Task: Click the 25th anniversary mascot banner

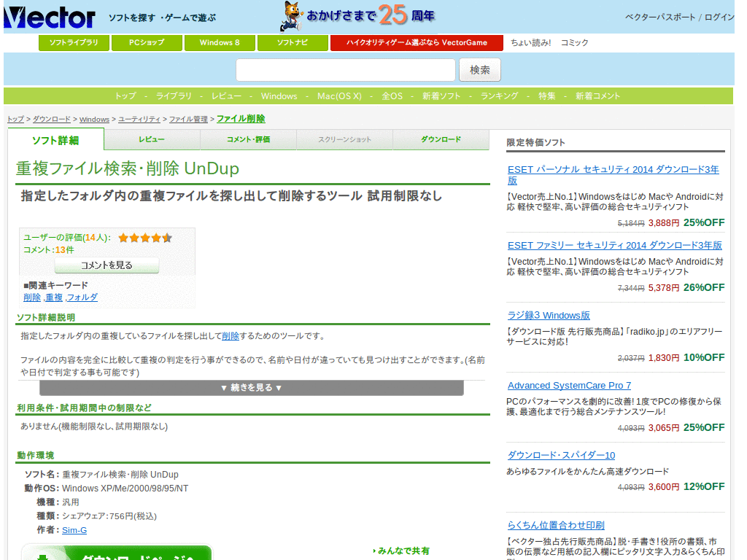Action: (357, 16)
